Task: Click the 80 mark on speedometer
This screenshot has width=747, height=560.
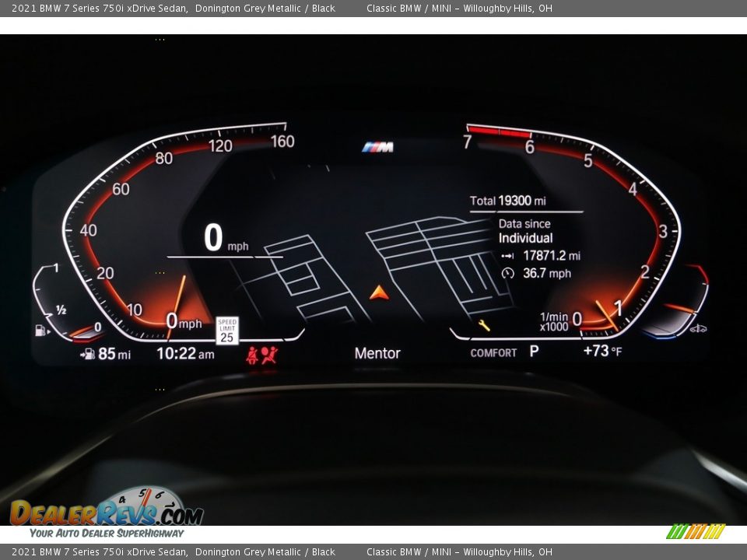Action: tap(164, 158)
